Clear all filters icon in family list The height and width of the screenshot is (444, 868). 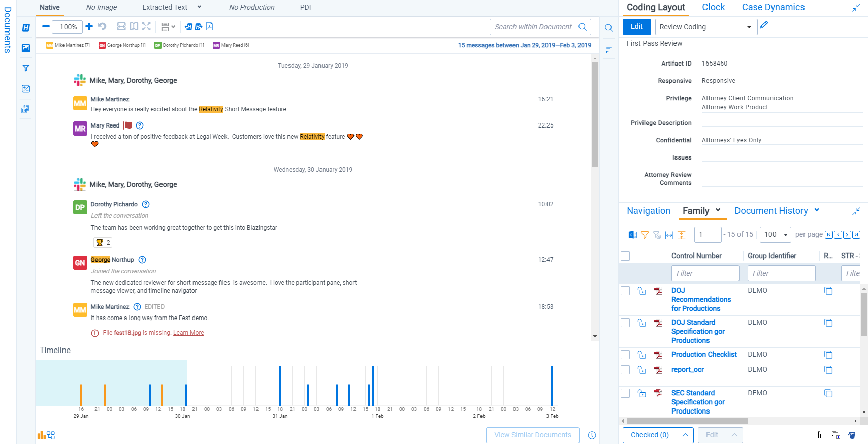coord(657,235)
